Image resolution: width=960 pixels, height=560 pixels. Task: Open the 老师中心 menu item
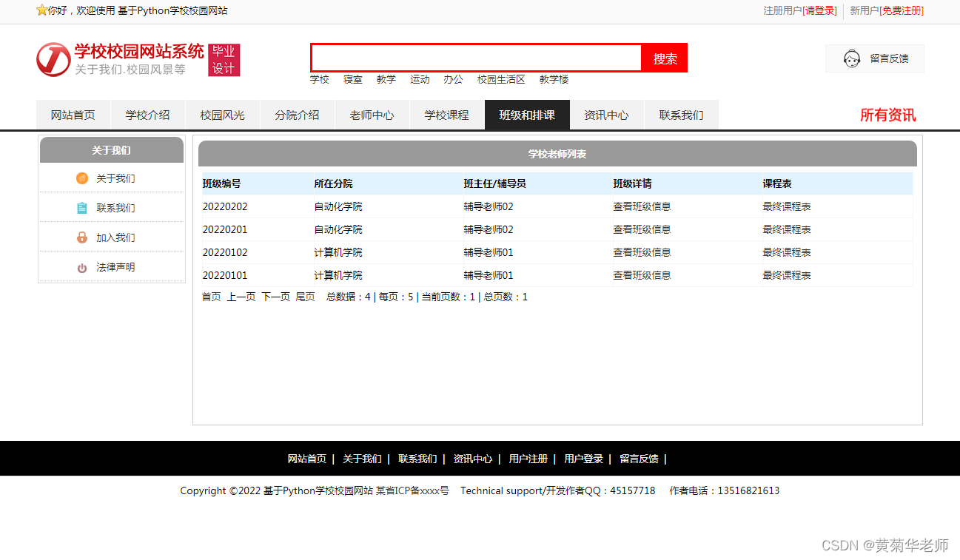click(x=372, y=115)
